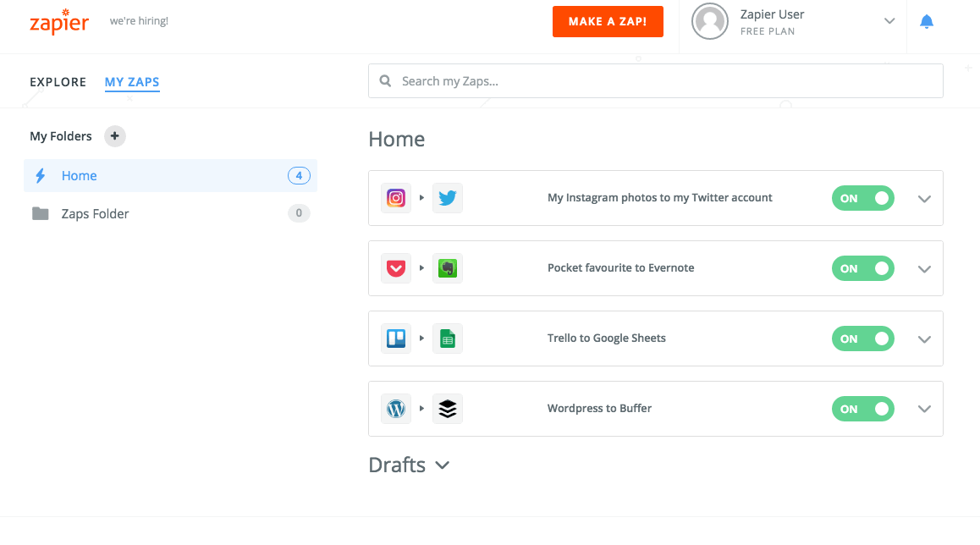This screenshot has height=545, width=980.
Task: Click the Pocket app icon
Action: (x=395, y=268)
